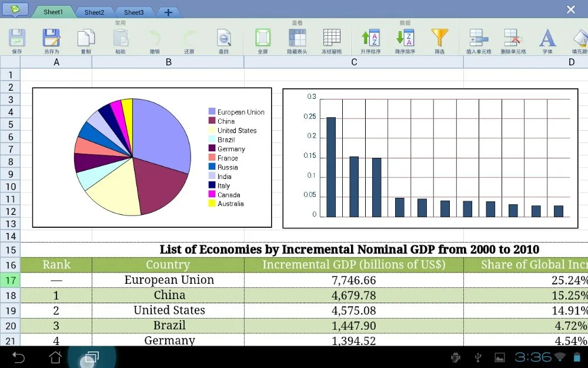Tap the Undo (撤销) arrow
The width and height of the screenshot is (588, 368).
[x=155, y=38]
